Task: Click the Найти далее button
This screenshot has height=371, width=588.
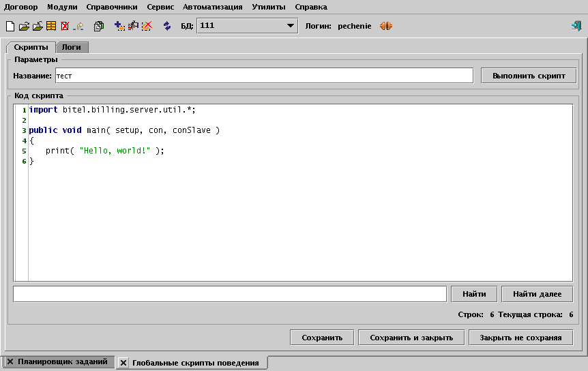Action: click(537, 294)
